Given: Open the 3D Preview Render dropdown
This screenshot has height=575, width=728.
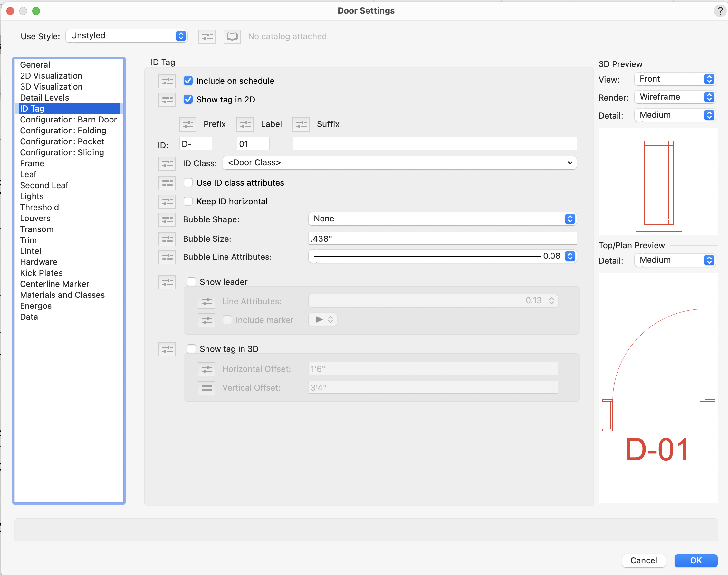Looking at the screenshot, I should pyautogui.click(x=675, y=97).
